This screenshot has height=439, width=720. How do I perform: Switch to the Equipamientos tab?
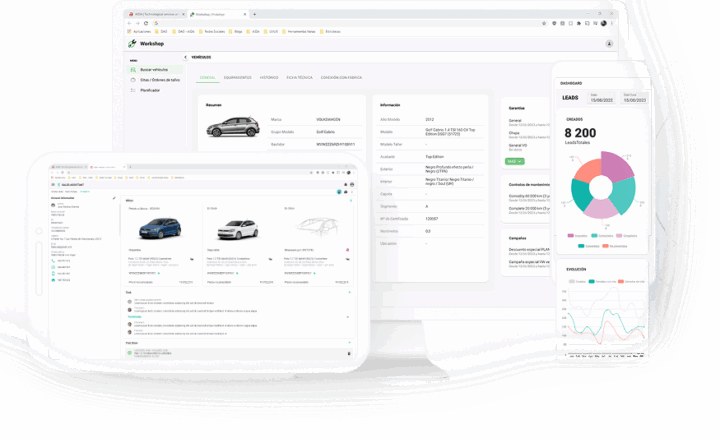coord(237,78)
